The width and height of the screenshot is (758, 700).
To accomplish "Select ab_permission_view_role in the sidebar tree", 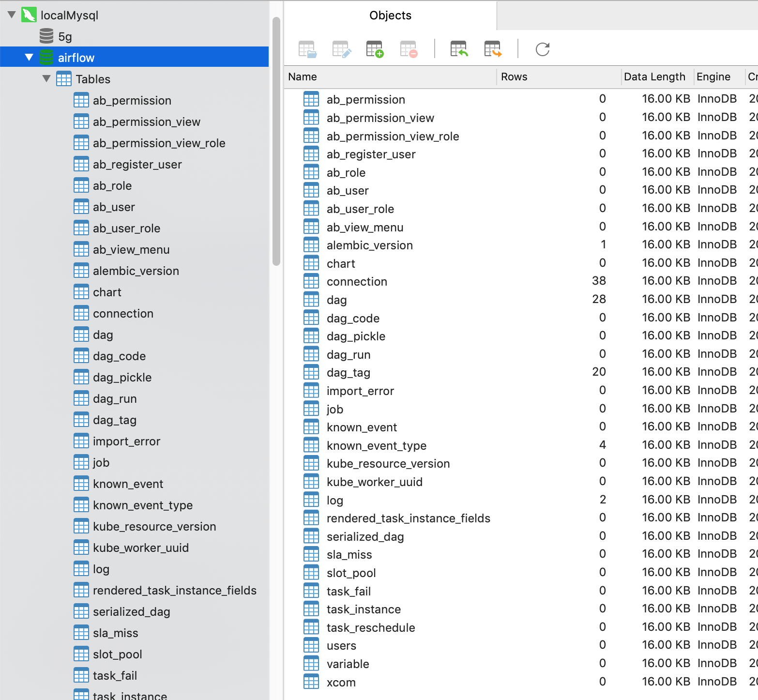I will click(x=159, y=143).
